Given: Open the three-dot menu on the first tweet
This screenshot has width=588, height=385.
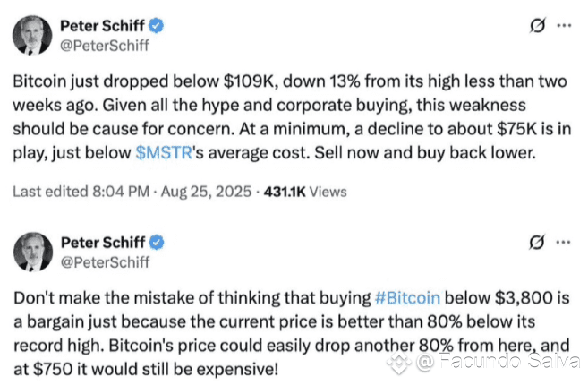Looking at the screenshot, I should coord(564,25).
